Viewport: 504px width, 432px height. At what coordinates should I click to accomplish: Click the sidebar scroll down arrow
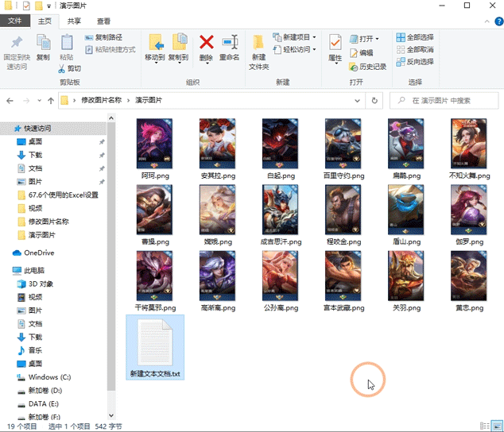(x=110, y=415)
